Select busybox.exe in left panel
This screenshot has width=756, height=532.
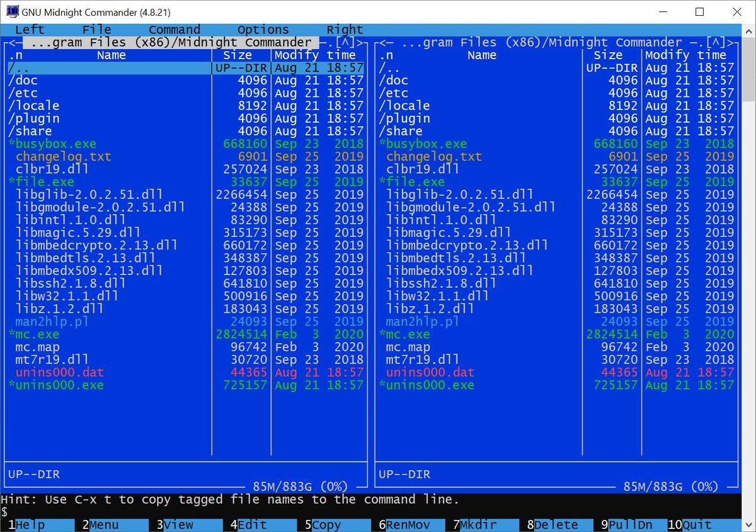point(186,144)
